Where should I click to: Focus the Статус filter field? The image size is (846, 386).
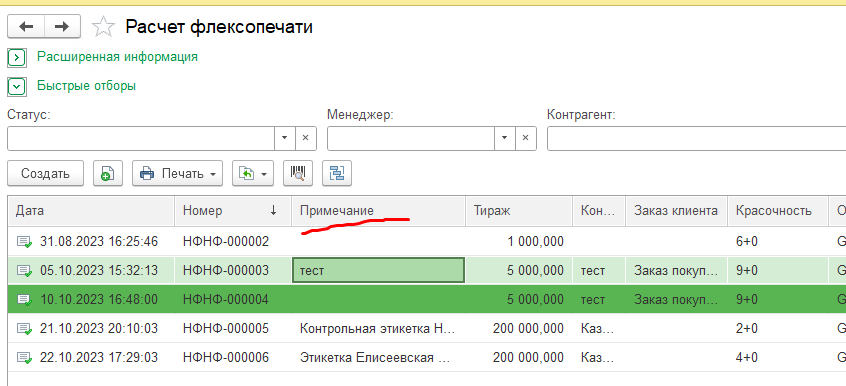(x=141, y=138)
